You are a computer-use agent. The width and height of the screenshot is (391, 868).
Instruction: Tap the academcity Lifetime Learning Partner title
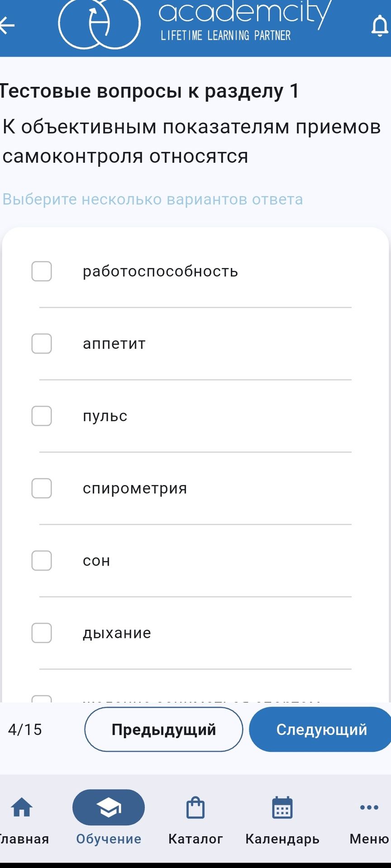point(244,20)
